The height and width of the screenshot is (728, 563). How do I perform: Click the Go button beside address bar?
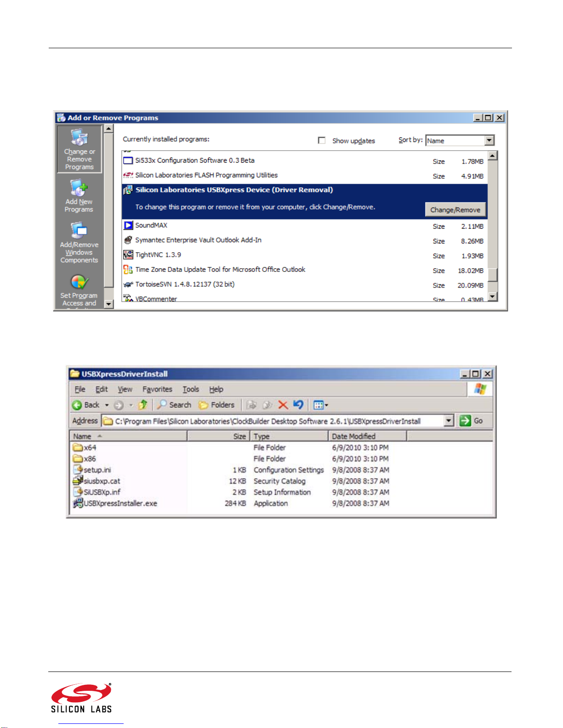[472, 421]
